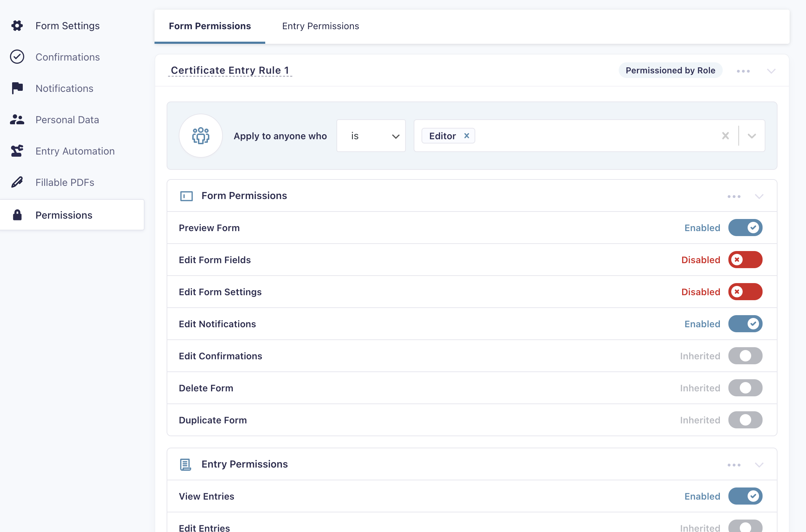Screen dimensions: 806x532
Task: Click the Edit Form Settings row label
Action: (x=220, y=292)
